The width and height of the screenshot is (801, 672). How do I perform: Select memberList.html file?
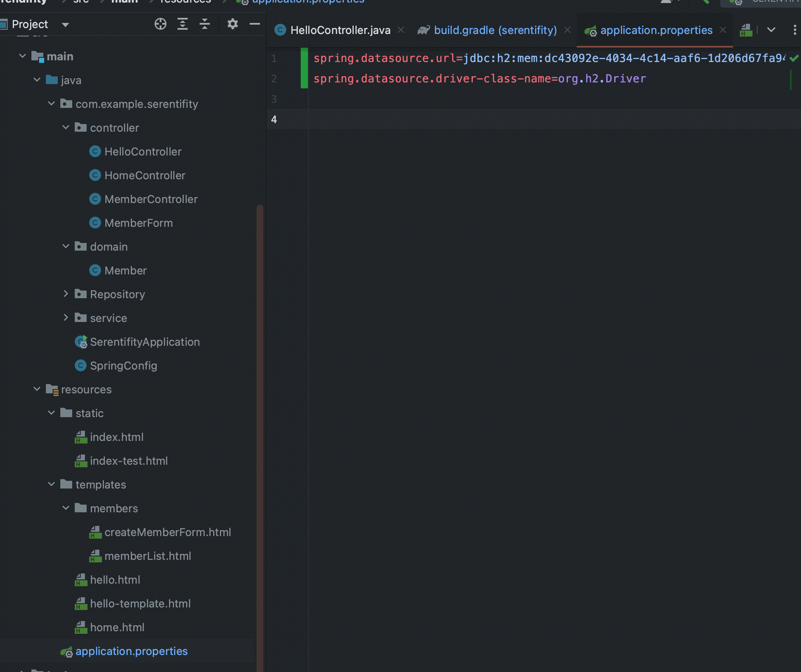148,556
